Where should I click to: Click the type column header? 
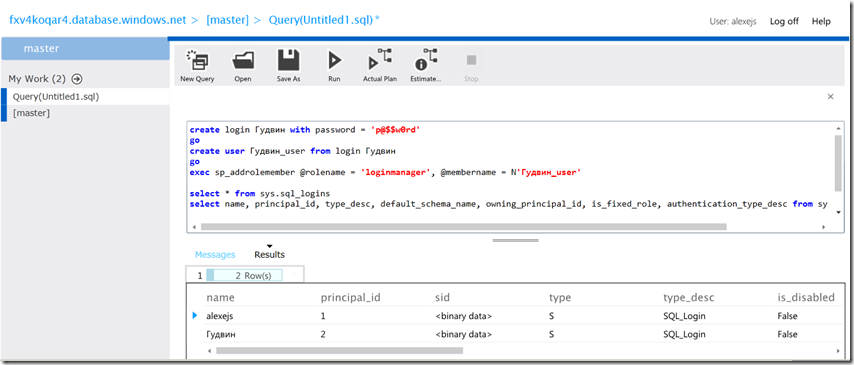pyautogui.click(x=559, y=297)
